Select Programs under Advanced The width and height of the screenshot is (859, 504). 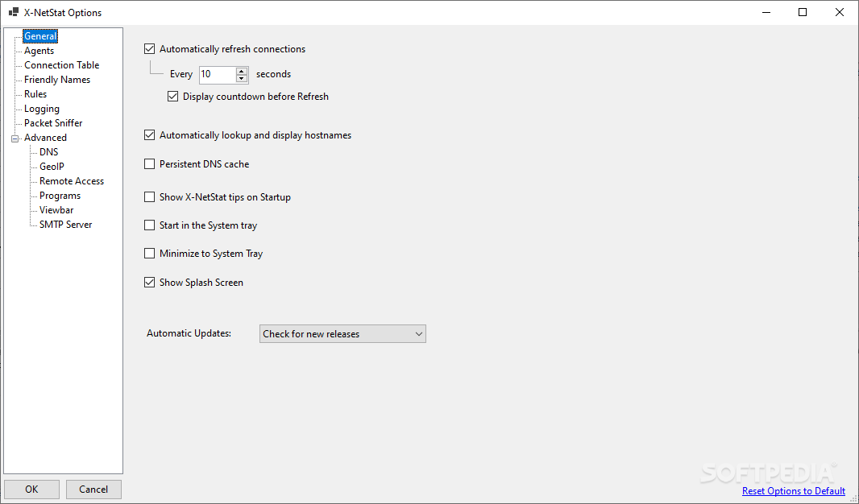(60, 196)
